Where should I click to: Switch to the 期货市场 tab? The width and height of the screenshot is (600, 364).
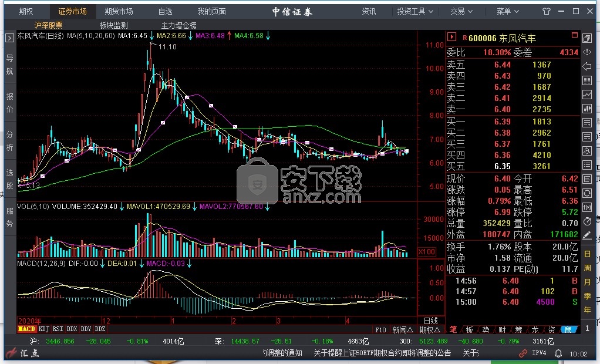coord(119,12)
